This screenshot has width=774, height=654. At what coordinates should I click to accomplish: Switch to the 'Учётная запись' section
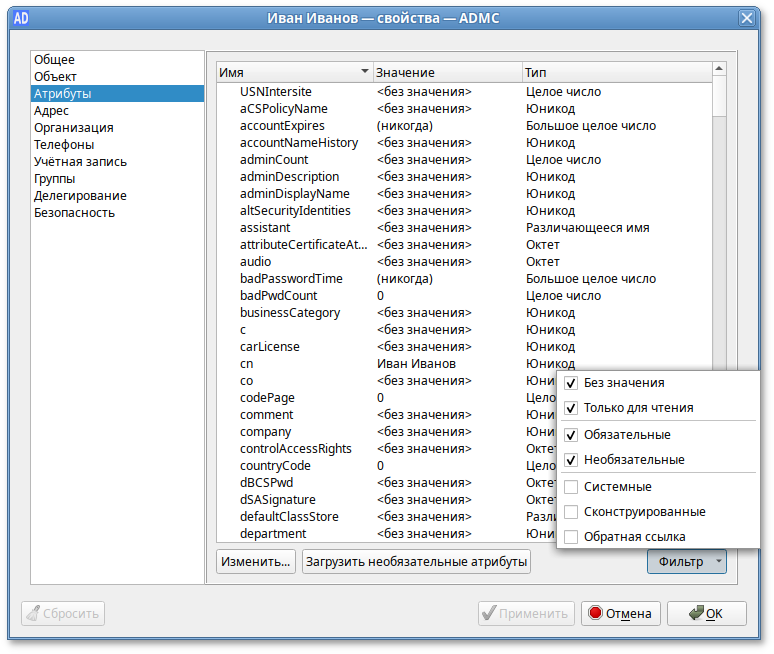80,161
